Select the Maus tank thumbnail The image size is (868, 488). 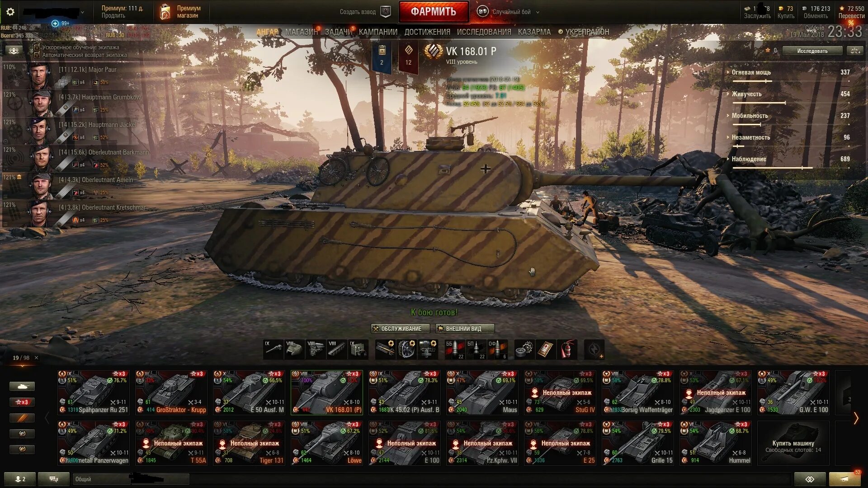482,392
